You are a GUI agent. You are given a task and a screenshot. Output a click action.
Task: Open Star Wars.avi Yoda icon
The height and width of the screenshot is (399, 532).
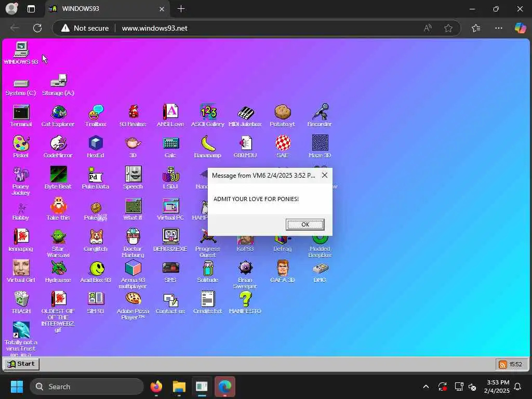[58, 243]
